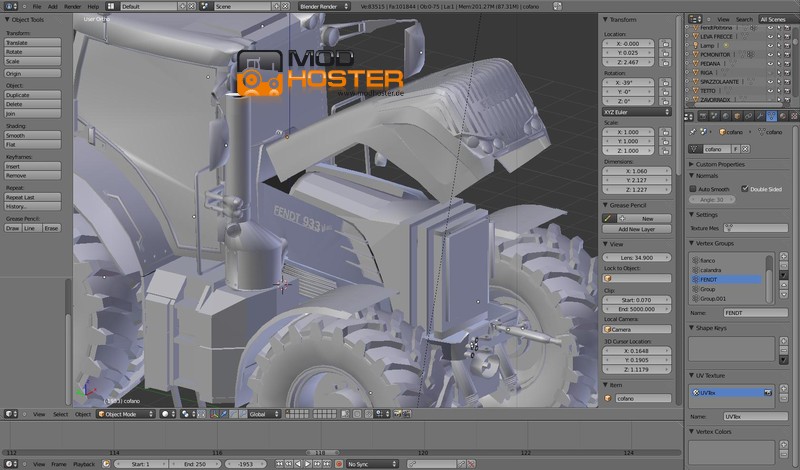Collapse the Grease Pencil panel
Image resolution: width=800 pixels, height=470 pixels.
click(605, 205)
